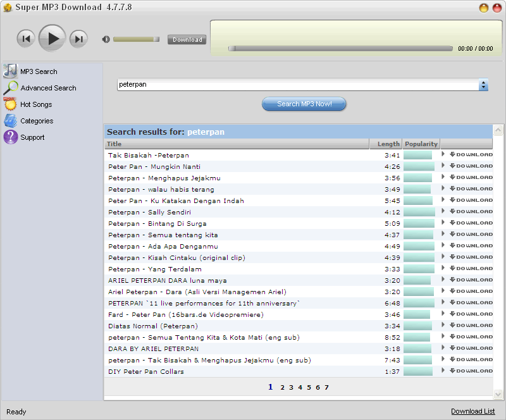Screen dimensions: 506x420
Task: Open Categories in sidebar
Action: pos(37,121)
